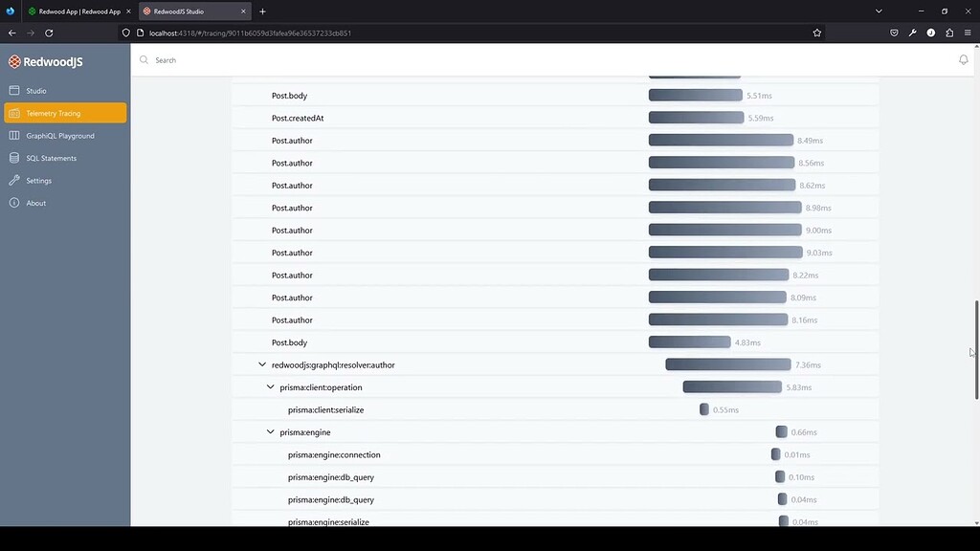Bookmark this page with star icon

point(816,33)
